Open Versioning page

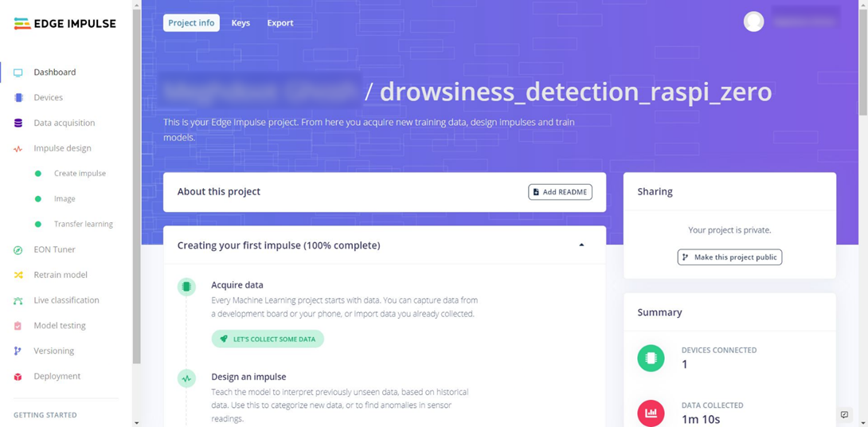(x=53, y=351)
